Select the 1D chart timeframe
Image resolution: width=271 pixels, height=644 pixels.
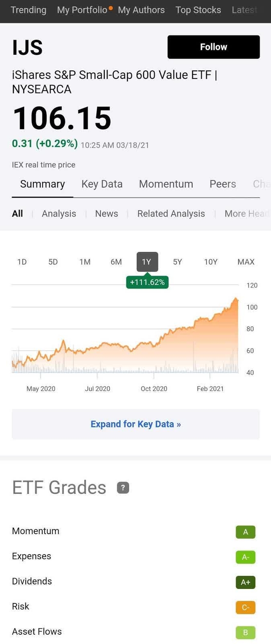point(22,262)
